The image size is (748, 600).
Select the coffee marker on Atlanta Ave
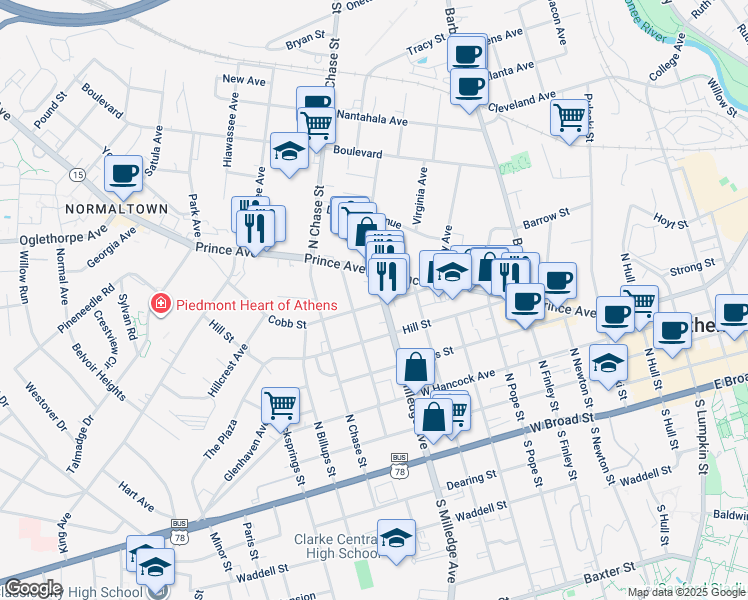(468, 86)
